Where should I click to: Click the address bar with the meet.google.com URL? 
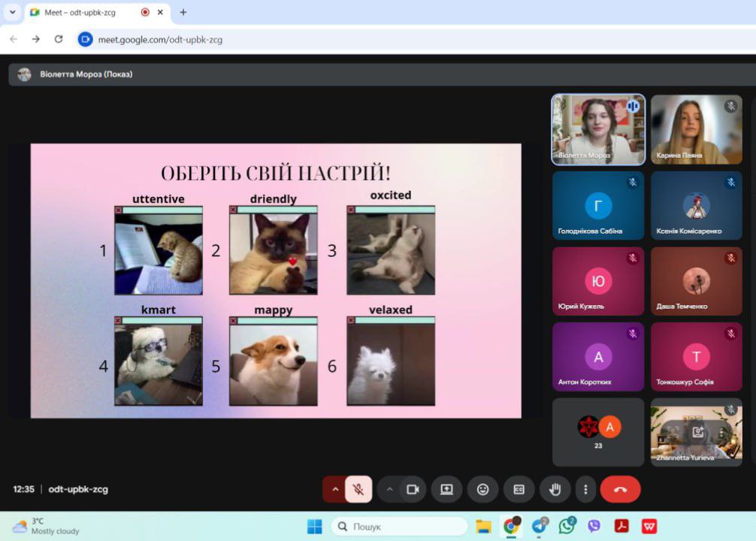coord(301,39)
